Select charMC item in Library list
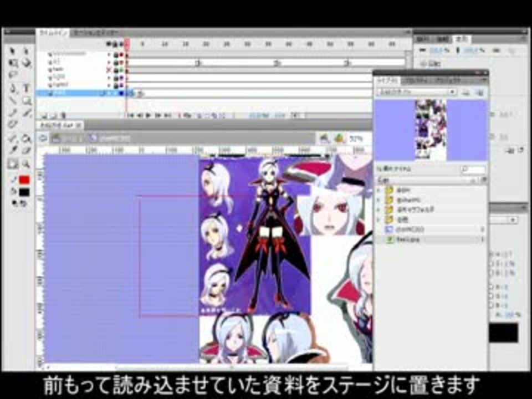Image resolution: width=532 pixels, height=399 pixels. (x=430, y=229)
